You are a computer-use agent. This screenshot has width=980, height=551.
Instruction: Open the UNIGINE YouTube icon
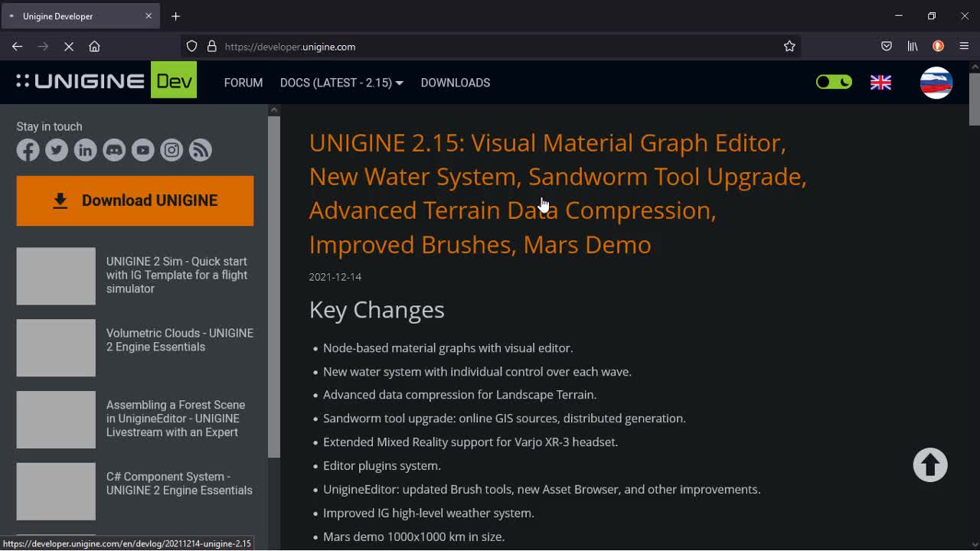click(x=143, y=150)
